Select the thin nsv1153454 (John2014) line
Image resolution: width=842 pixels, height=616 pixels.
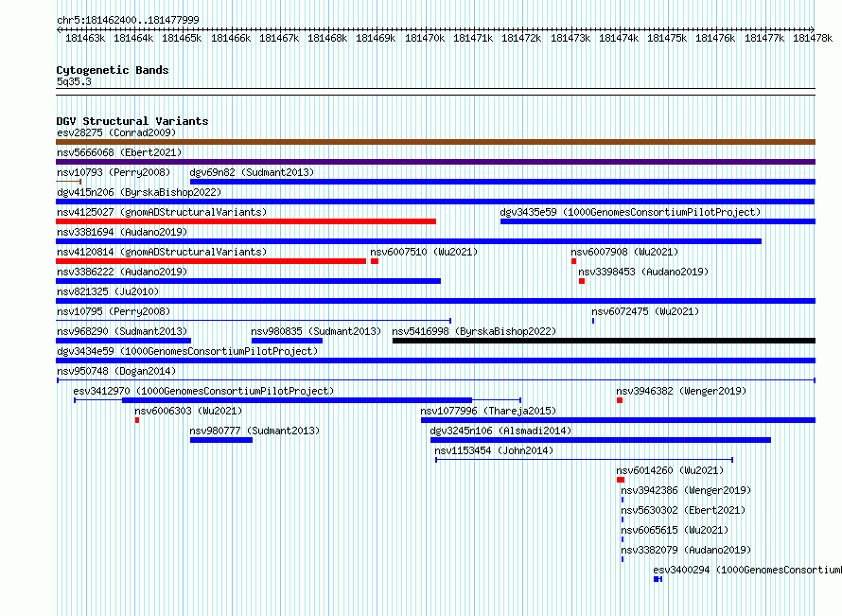click(585, 460)
